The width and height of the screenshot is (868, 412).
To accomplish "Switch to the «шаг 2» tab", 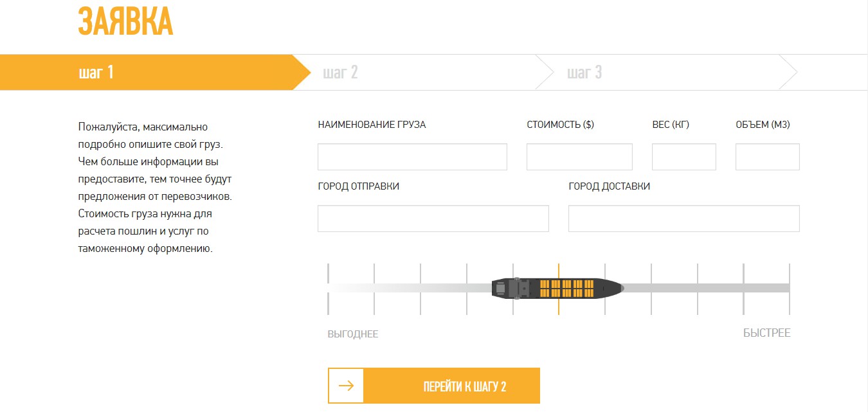I will (x=340, y=72).
